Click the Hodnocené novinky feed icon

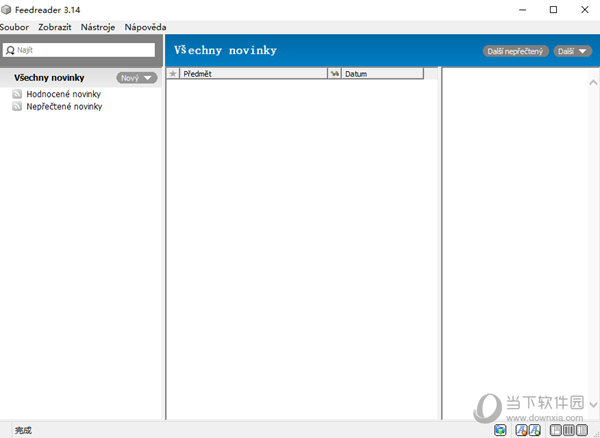[x=17, y=94]
